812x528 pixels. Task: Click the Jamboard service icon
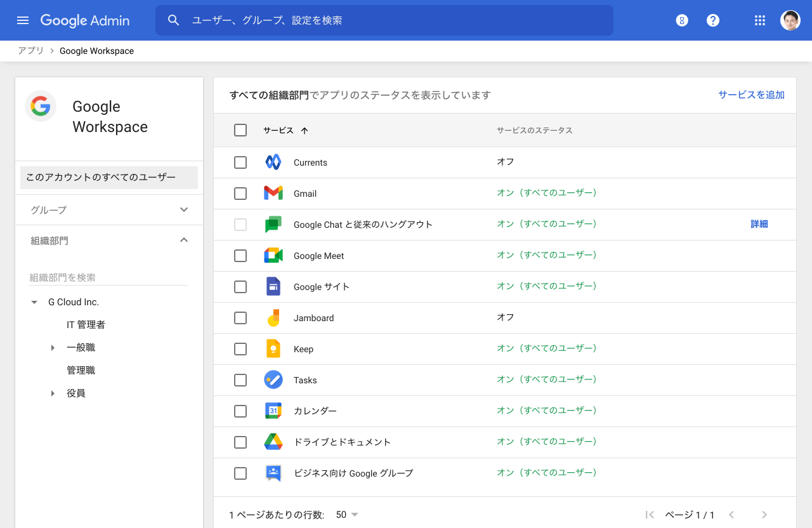(x=273, y=318)
